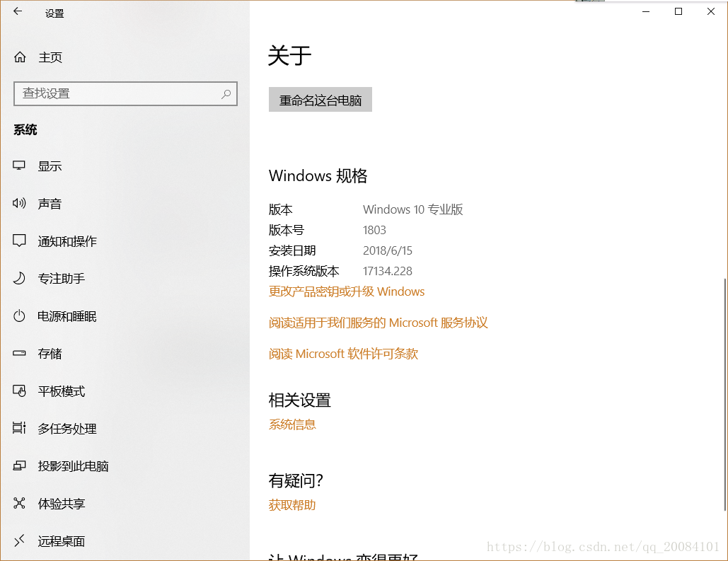Image resolution: width=728 pixels, height=561 pixels.
Task: Click the vertical scrollbar thumb
Action: coord(724,395)
